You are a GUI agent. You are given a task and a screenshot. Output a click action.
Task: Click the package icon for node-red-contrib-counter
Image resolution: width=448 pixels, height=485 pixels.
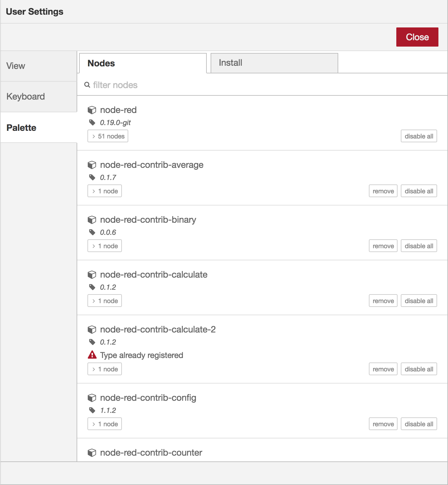pyautogui.click(x=92, y=452)
